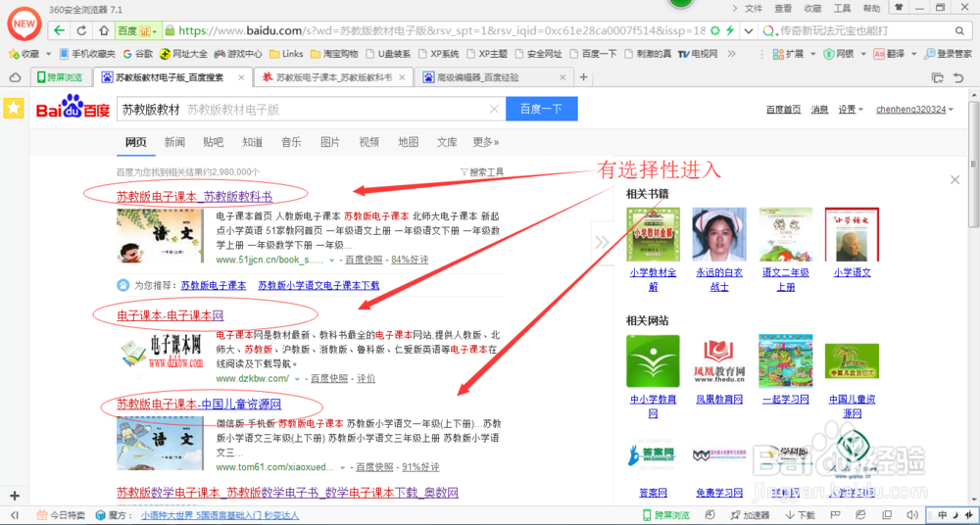Open 消息 messages link
This screenshot has height=525, width=980.
819,110
